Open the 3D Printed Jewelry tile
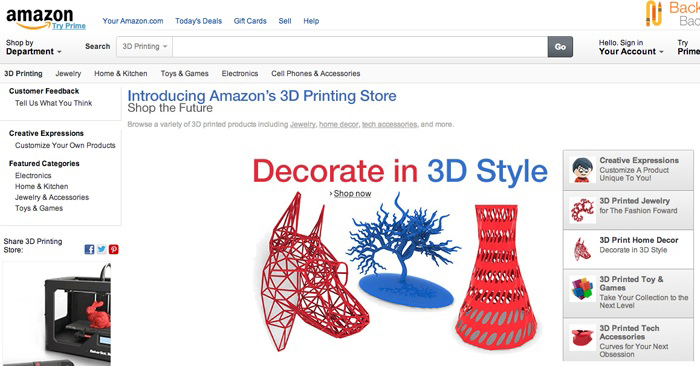The image size is (700, 366). click(628, 210)
